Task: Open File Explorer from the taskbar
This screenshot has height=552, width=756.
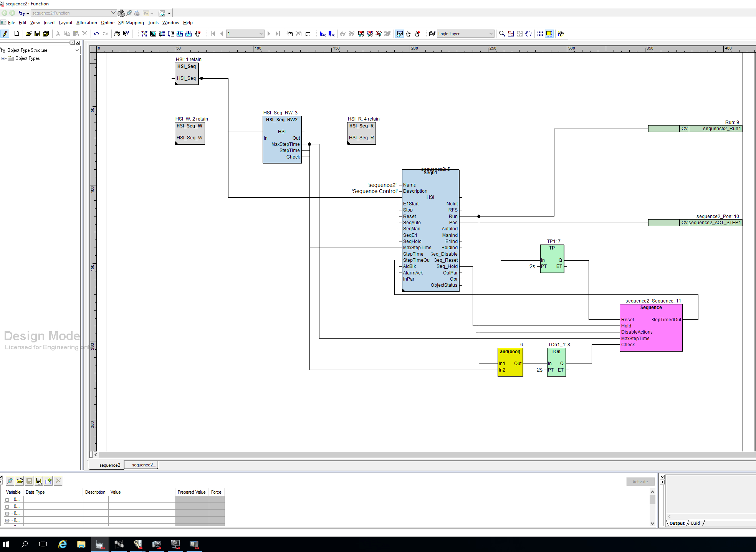Action: coord(81,544)
